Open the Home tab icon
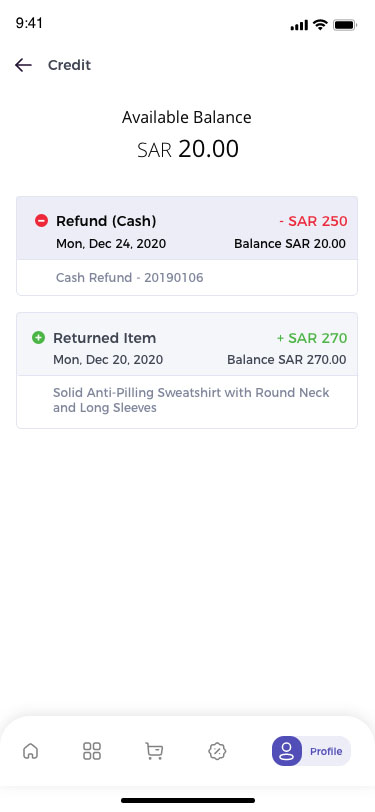The image size is (375, 812). 31,751
